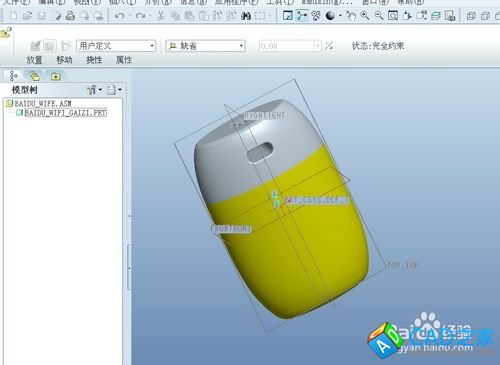The height and width of the screenshot is (365, 500).
Task: Open the Find binoculars tool
Action: [x=246, y=16]
